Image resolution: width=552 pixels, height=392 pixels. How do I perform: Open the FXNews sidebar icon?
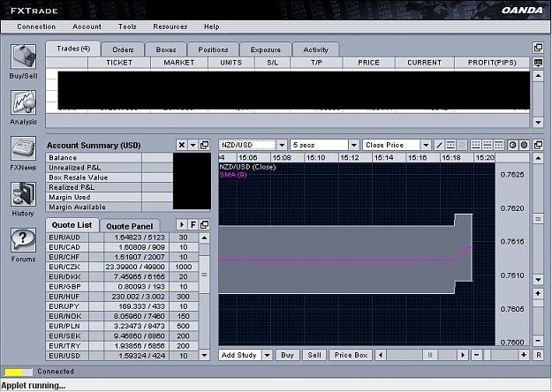23,148
